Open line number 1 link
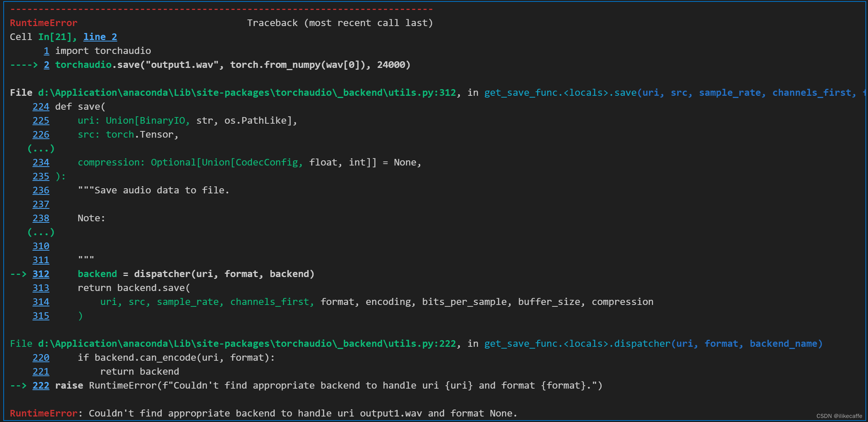 pyautogui.click(x=46, y=51)
